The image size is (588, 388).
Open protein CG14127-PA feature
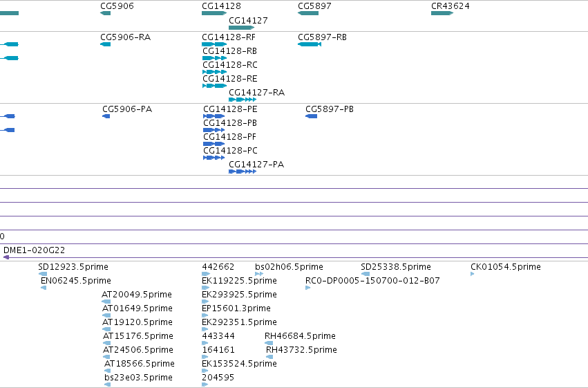point(256,165)
